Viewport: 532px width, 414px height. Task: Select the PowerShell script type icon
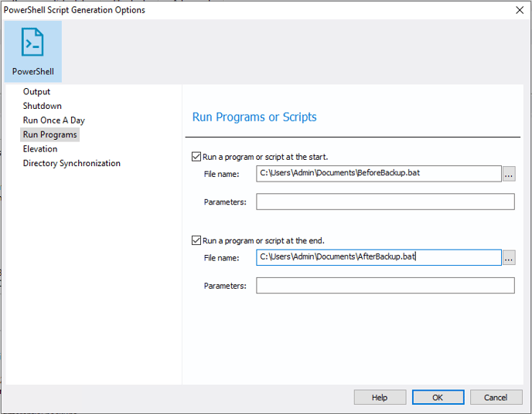(33, 52)
